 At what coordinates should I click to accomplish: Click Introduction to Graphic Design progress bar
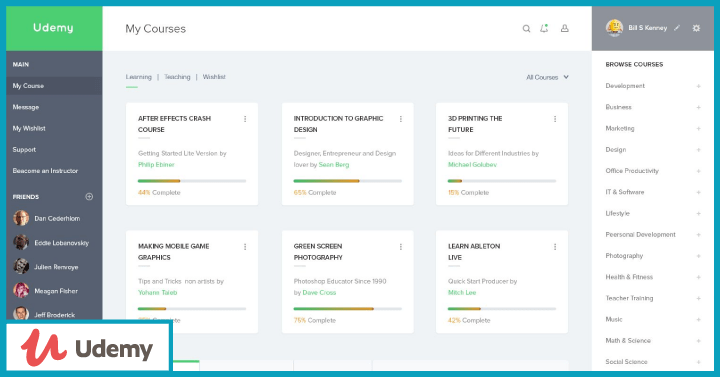pyautogui.click(x=348, y=181)
